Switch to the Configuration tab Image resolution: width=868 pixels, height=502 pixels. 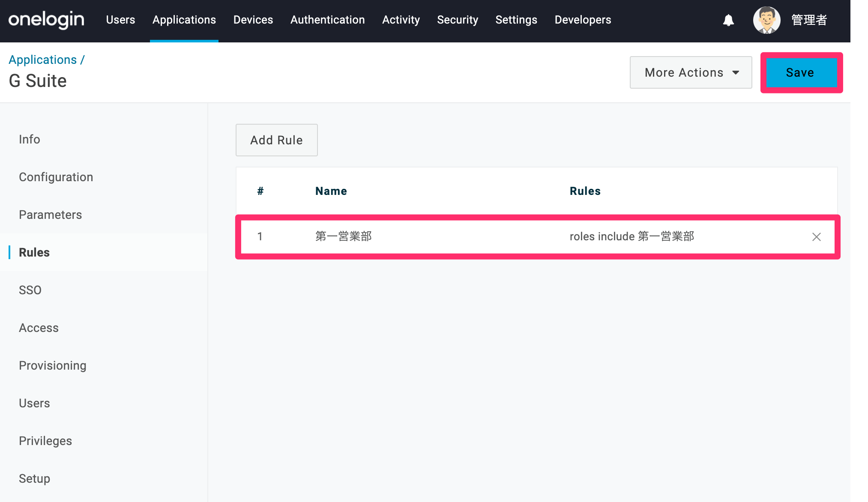[56, 177]
